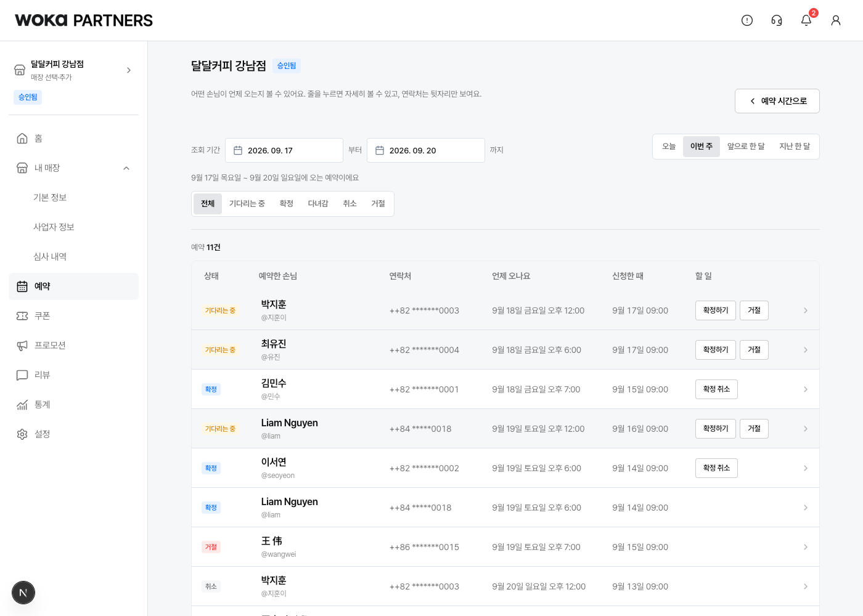Choose the 오늘 period option
This screenshot has width=863, height=616.
(x=669, y=147)
